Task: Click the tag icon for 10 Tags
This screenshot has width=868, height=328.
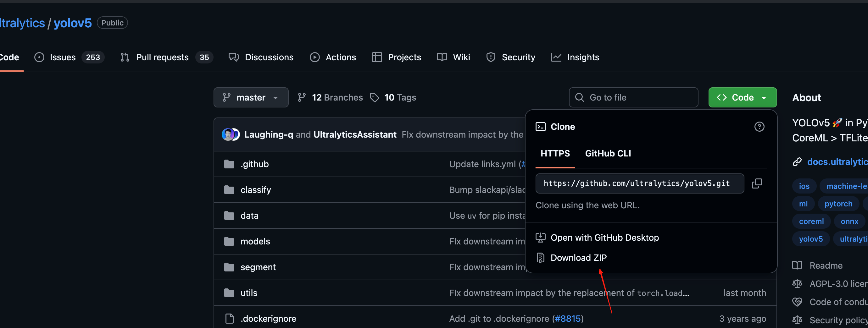Action: [x=374, y=98]
